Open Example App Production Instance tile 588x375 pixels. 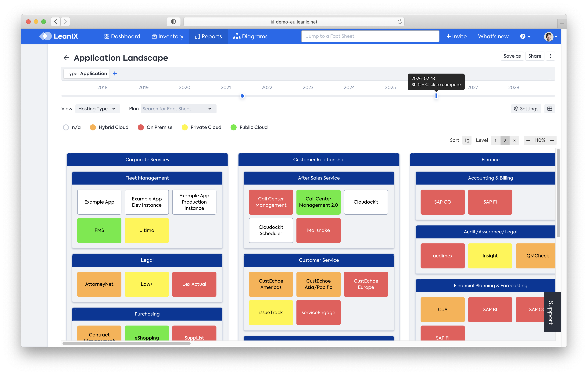click(194, 202)
